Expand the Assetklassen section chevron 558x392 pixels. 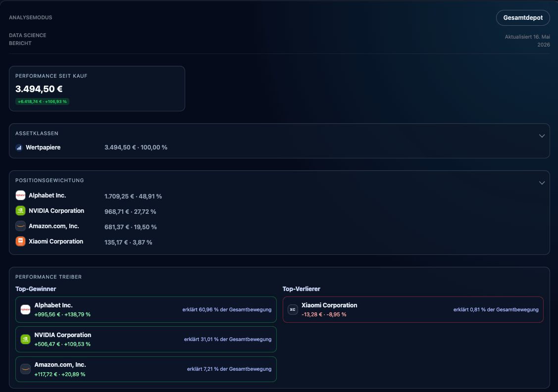[542, 136]
